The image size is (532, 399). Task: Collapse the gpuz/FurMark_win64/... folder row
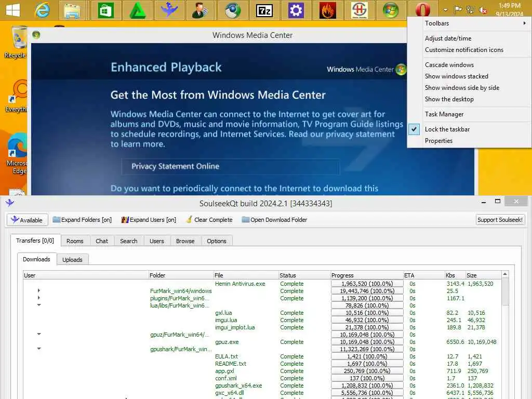click(x=39, y=334)
